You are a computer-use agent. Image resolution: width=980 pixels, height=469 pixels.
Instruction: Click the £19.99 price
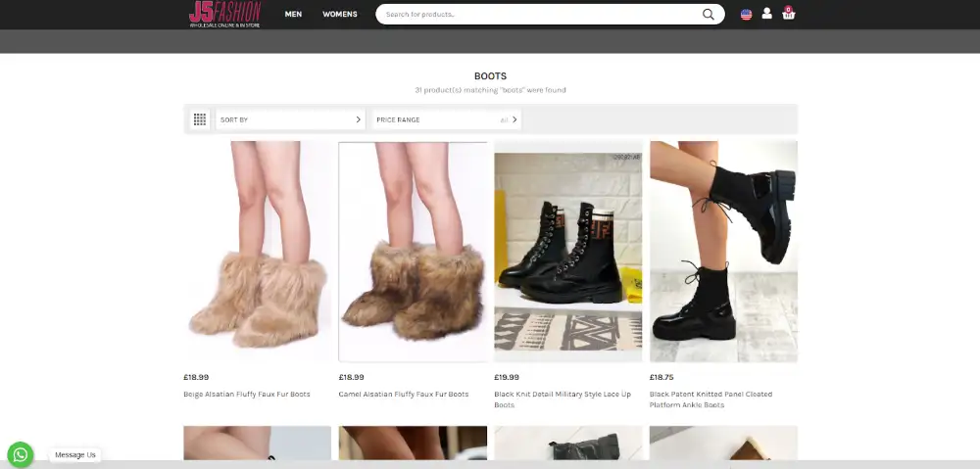click(x=507, y=377)
